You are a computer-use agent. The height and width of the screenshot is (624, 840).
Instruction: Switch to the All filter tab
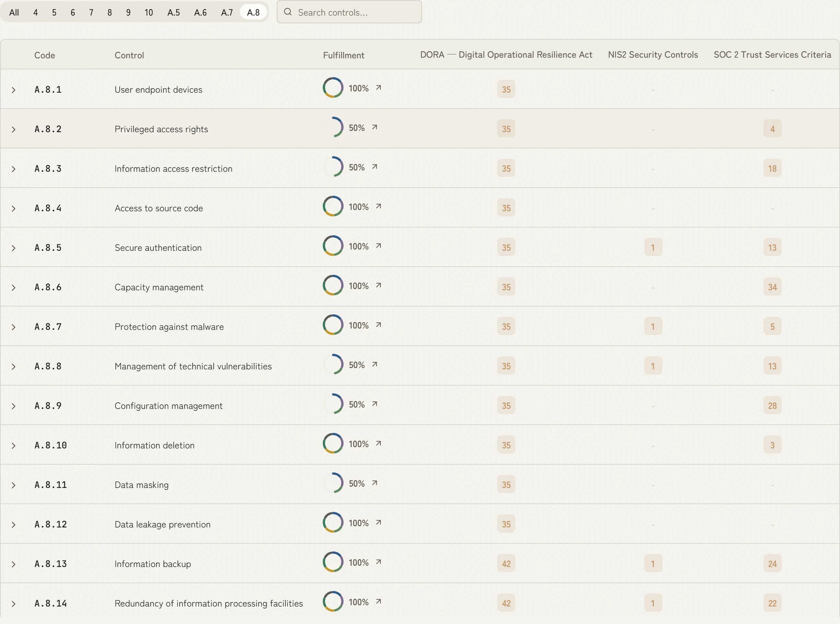pyautogui.click(x=14, y=12)
